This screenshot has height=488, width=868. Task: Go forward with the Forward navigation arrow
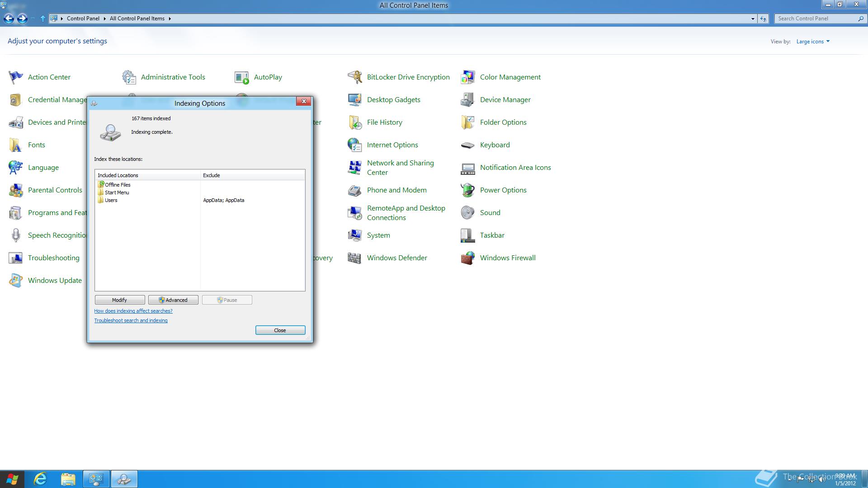22,19
